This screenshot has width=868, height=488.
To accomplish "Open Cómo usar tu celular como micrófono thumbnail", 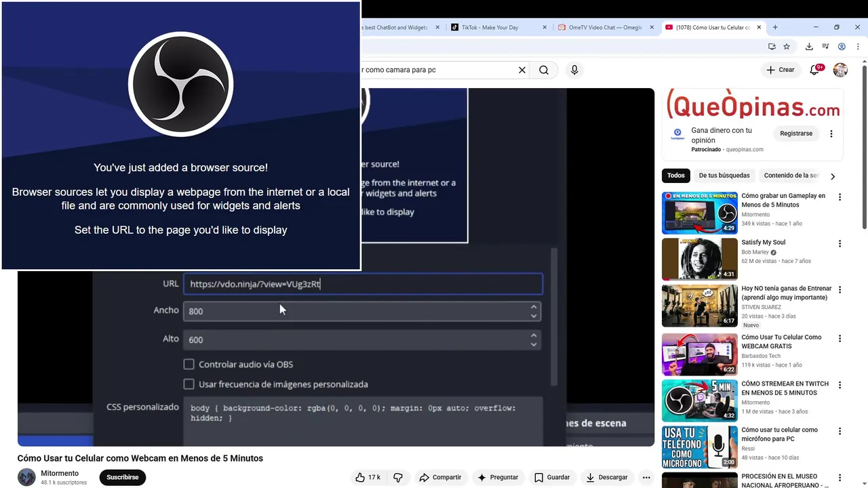I will coord(700,447).
